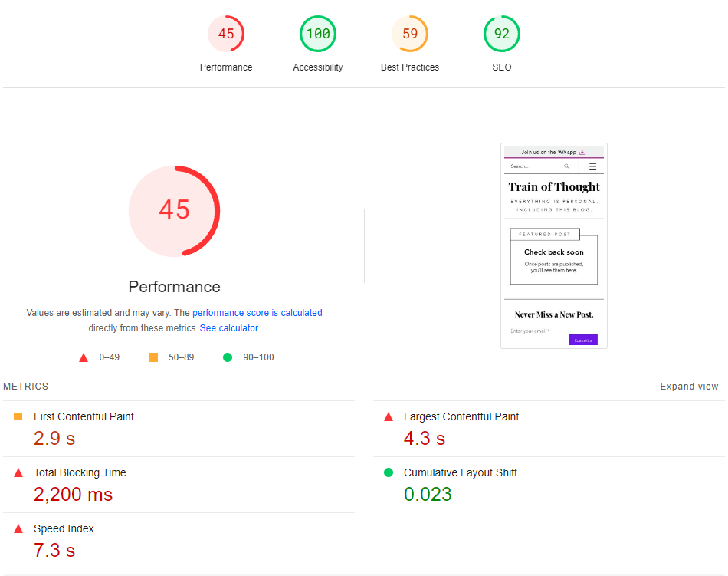The width and height of the screenshot is (728, 576).
Task: Click the green circle 90–100 legend icon
Action: click(x=228, y=357)
